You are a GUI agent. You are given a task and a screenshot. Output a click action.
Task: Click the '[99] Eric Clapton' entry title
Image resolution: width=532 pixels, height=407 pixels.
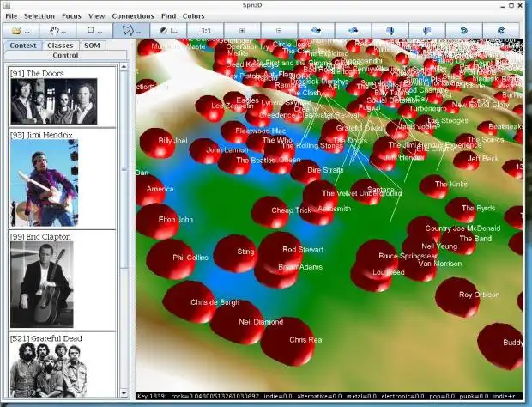coord(40,237)
